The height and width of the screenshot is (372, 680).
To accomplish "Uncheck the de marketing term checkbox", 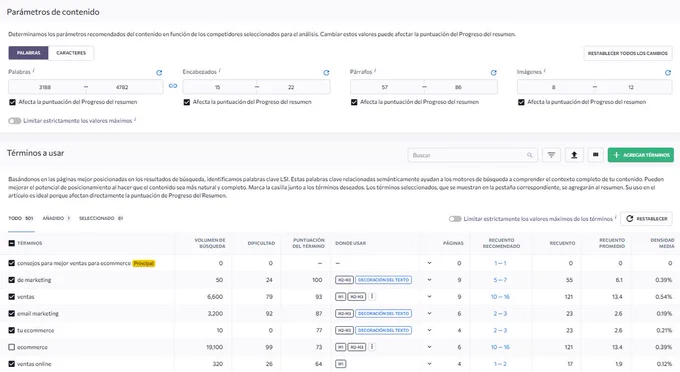I will click(x=12, y=280).
